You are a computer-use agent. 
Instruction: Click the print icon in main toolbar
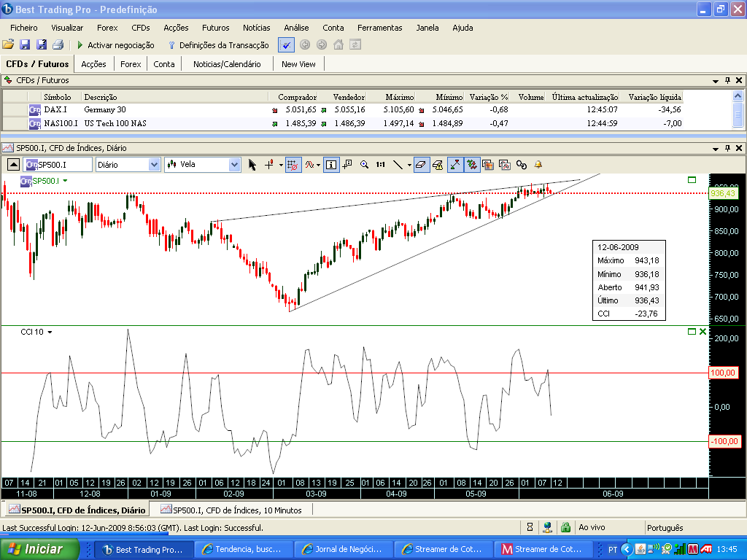(x=58, y=44)
